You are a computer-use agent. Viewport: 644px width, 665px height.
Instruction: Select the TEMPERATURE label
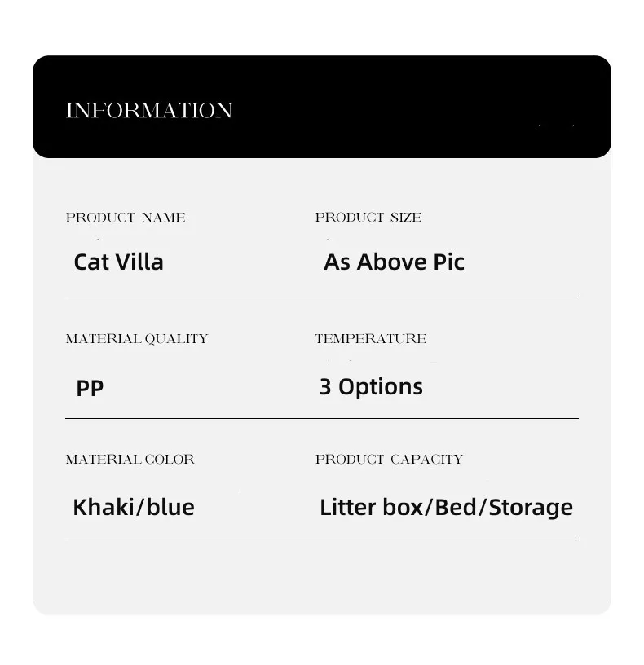click(x=370, y=338)
